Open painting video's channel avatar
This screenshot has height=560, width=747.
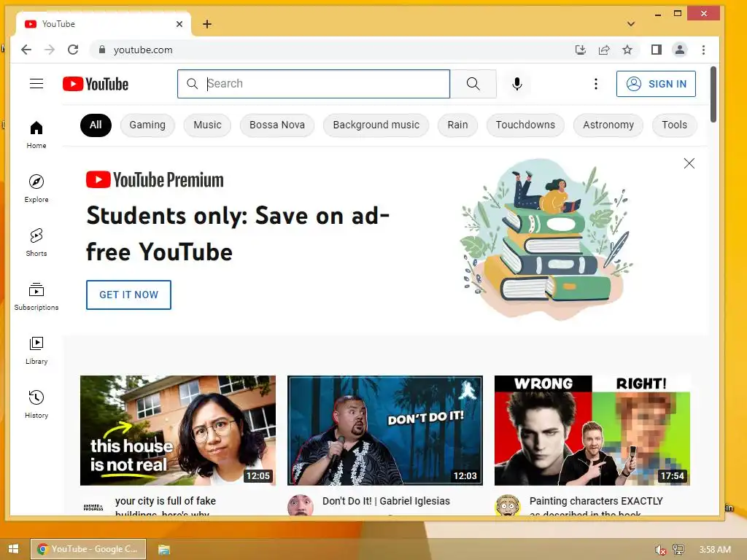point(508,505)
